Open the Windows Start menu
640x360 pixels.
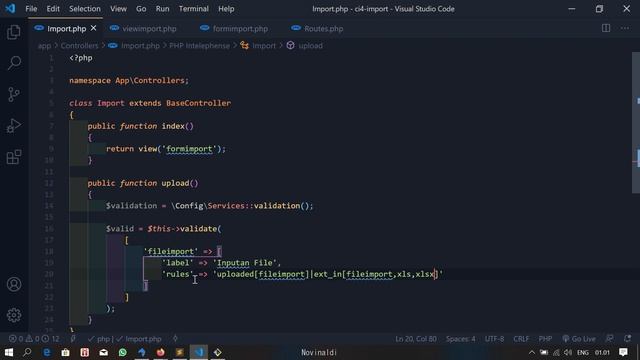[9, 352]
